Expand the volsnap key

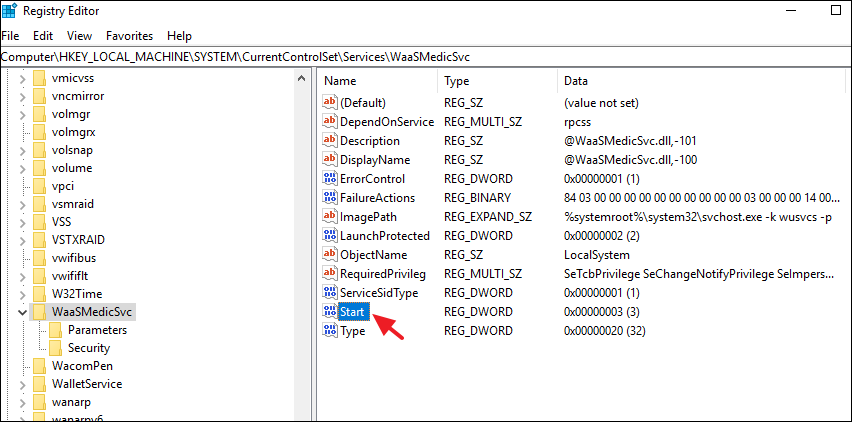(x=22, y=150)
